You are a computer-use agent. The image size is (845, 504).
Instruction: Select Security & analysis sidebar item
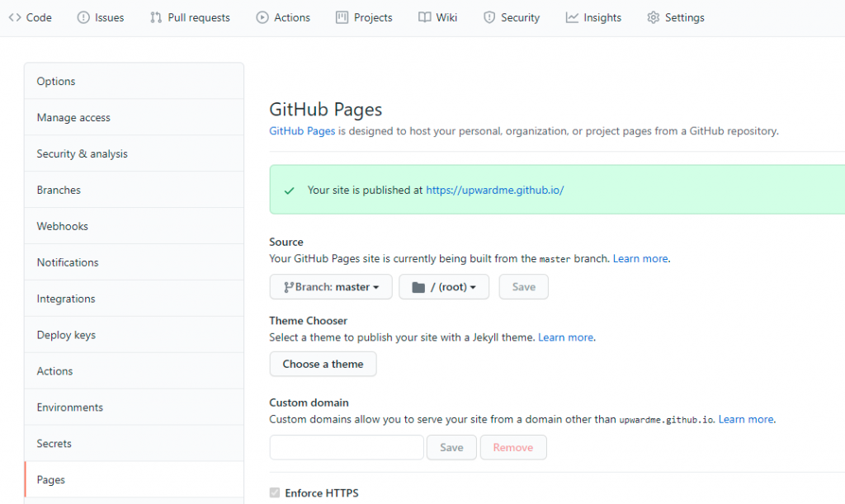point(135,153)
